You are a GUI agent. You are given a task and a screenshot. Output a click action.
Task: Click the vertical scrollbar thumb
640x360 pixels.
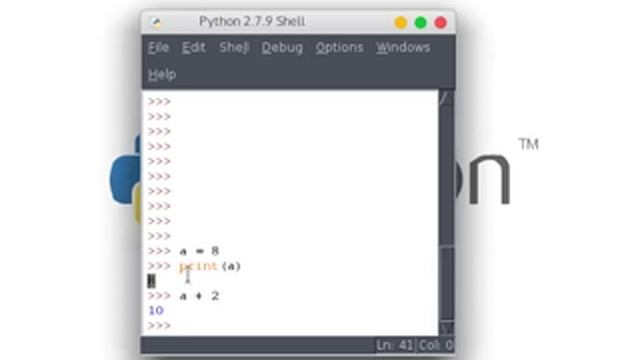446,284
